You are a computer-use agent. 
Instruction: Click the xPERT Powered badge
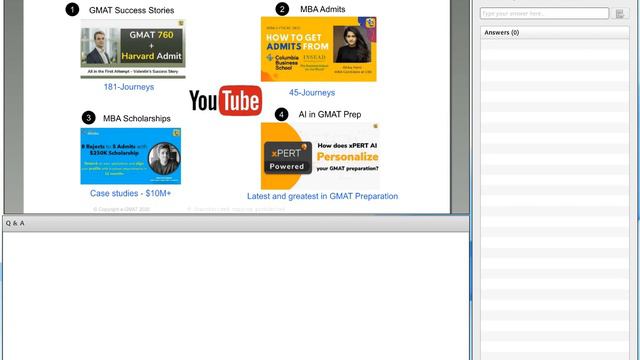287,158
